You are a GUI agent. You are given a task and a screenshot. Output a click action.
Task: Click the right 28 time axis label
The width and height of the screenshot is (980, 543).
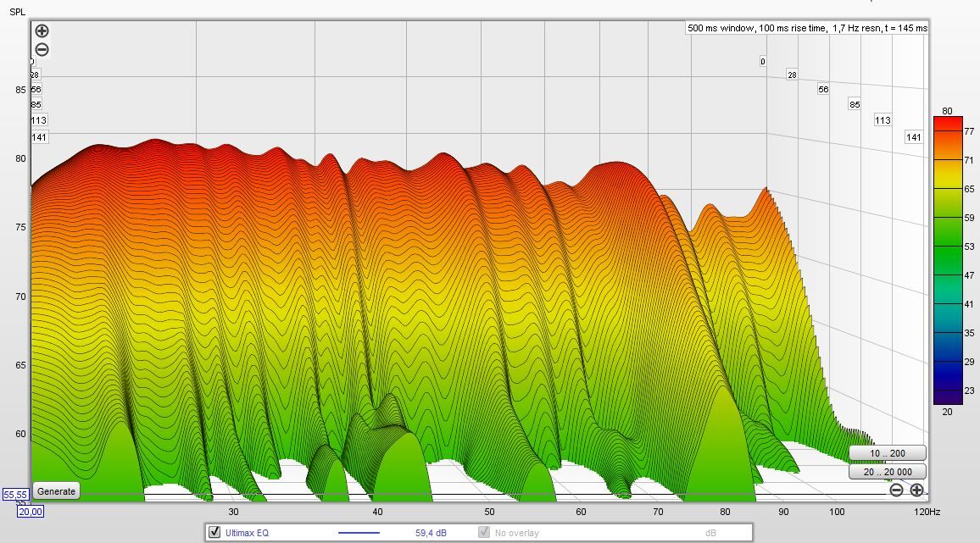click(x=792, y=75)
